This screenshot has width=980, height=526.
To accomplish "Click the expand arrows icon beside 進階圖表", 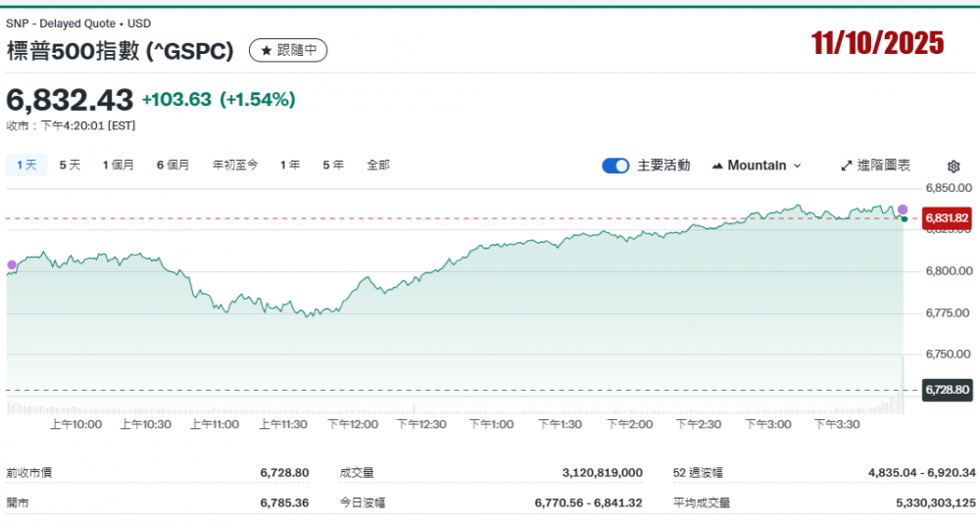I will click(847, 166).
